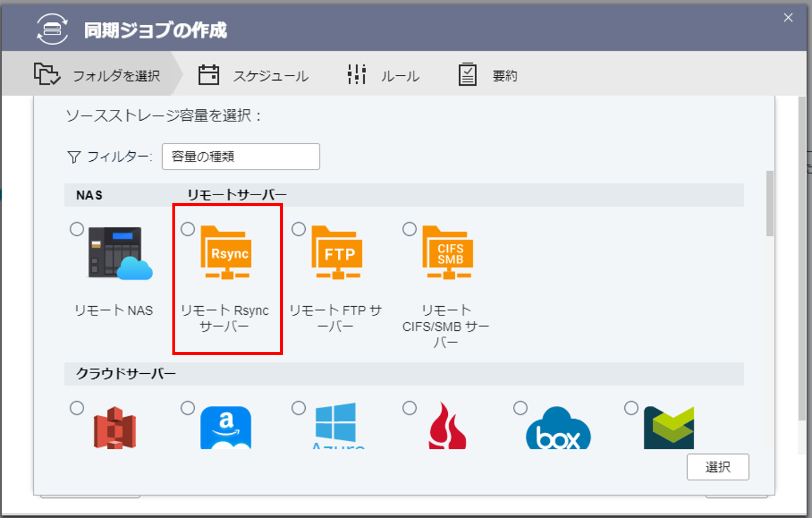Screen dimensions: 812x518
Task: Click the FTP server folder icon
Action: tap(338, 254)
